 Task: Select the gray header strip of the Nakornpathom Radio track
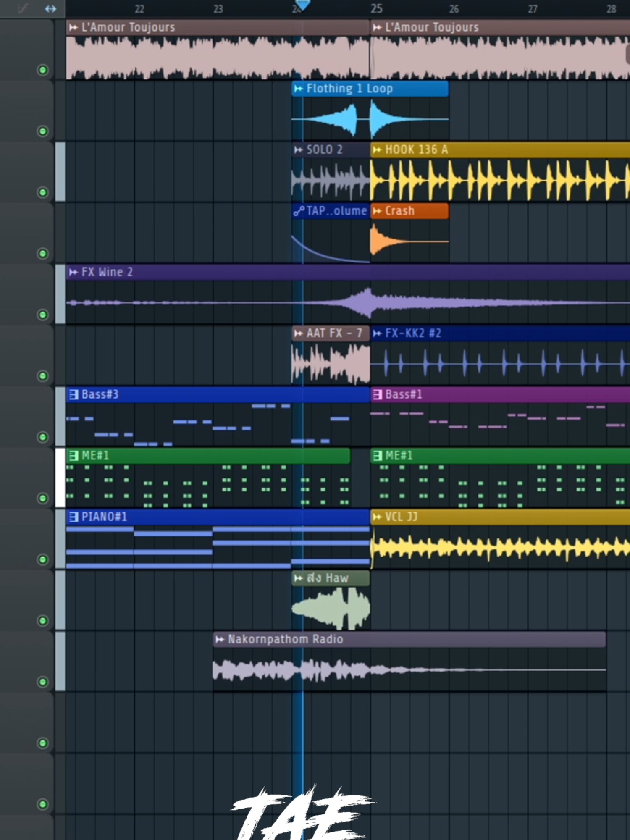pyautogui.click(x=60, y=661)
